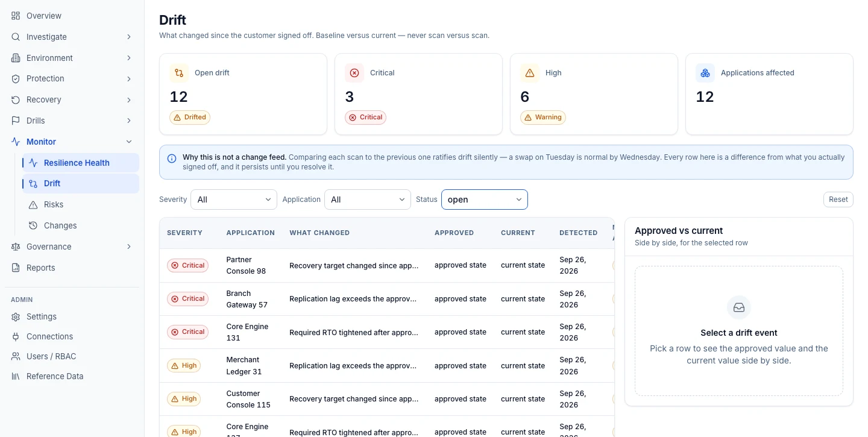Click the Reports document icon

pos(16,268)
